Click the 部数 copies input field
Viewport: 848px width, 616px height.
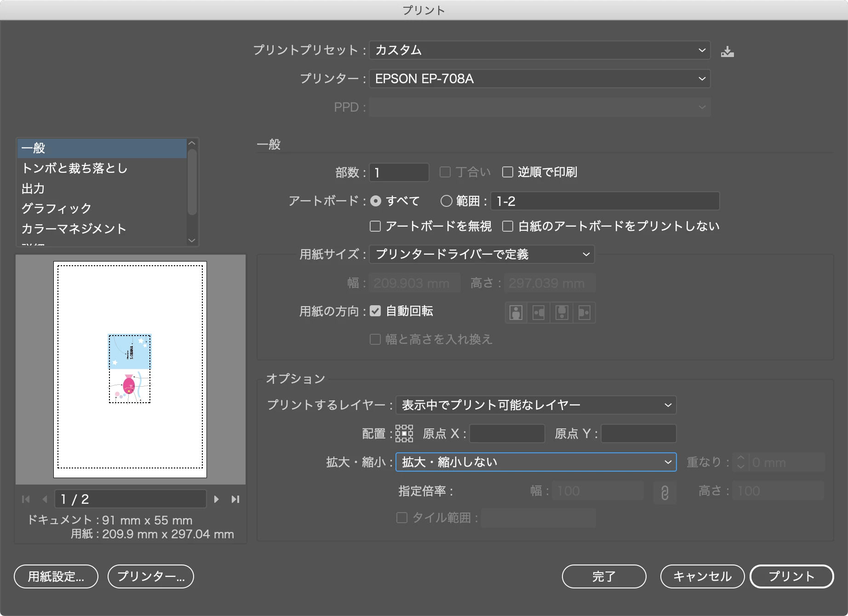[x=399, y=172]
